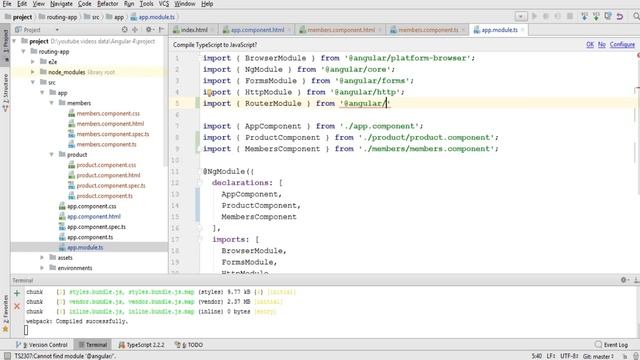Open the Version Control tool window
Image resolution: width=640 pixels, height=360 pixels.
[42, 345]
